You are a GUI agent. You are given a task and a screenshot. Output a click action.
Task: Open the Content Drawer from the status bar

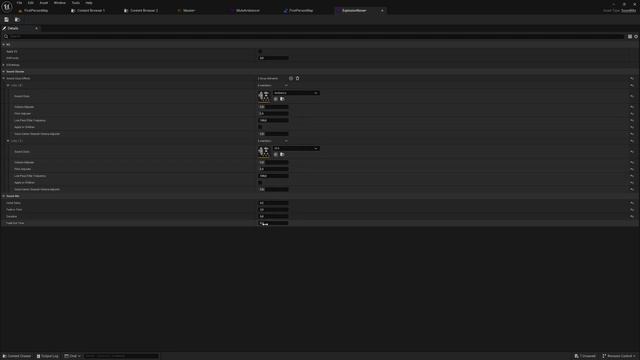tap(17, 356)
